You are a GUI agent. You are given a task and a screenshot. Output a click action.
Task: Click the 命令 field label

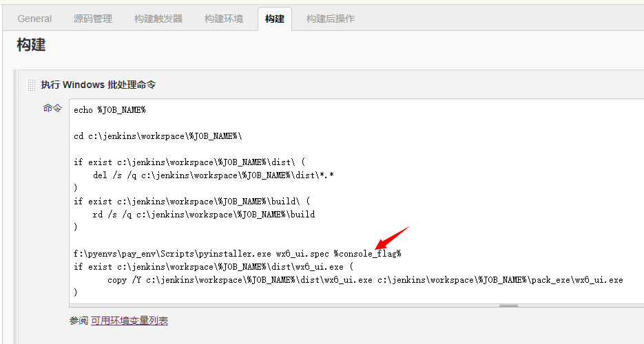click(52, 108)
